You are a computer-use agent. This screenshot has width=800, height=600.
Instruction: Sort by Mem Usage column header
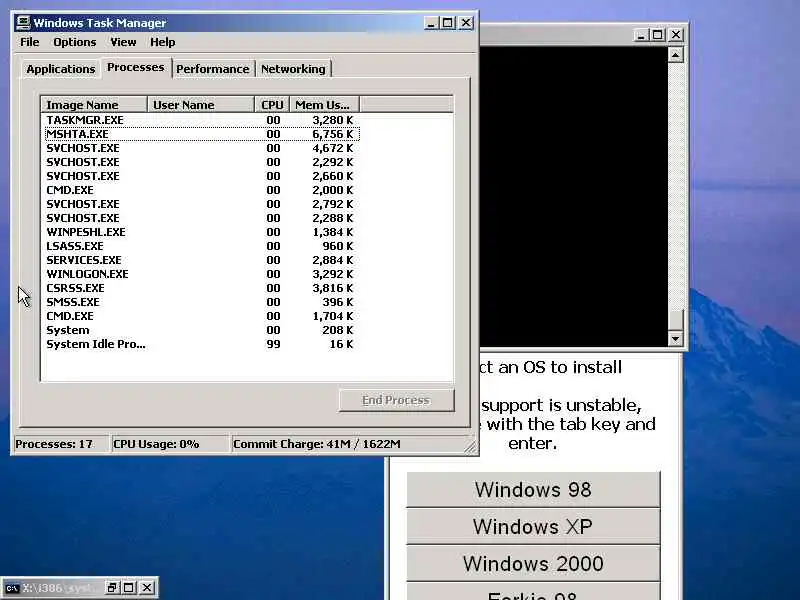324,105
